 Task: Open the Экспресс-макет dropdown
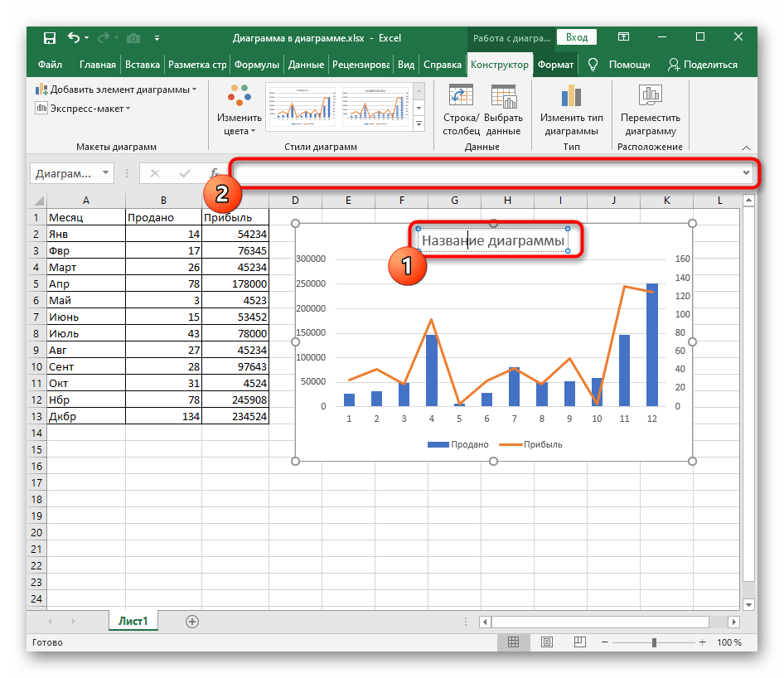pos(83,108)
